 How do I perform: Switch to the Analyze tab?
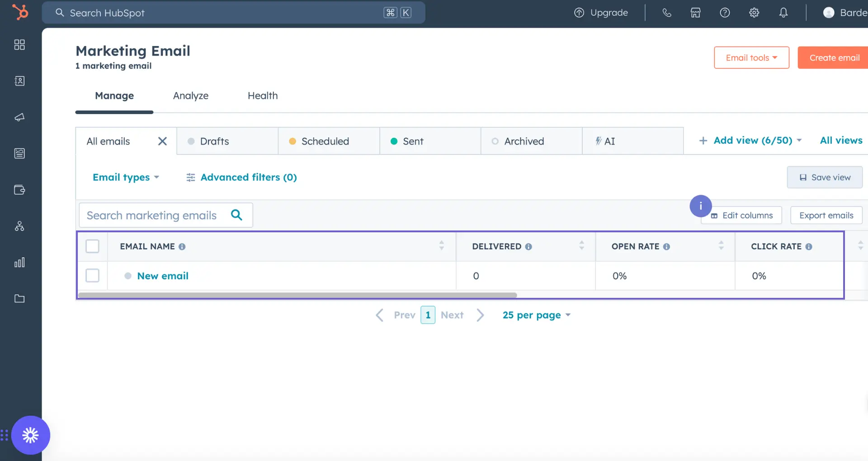point(191,96)
